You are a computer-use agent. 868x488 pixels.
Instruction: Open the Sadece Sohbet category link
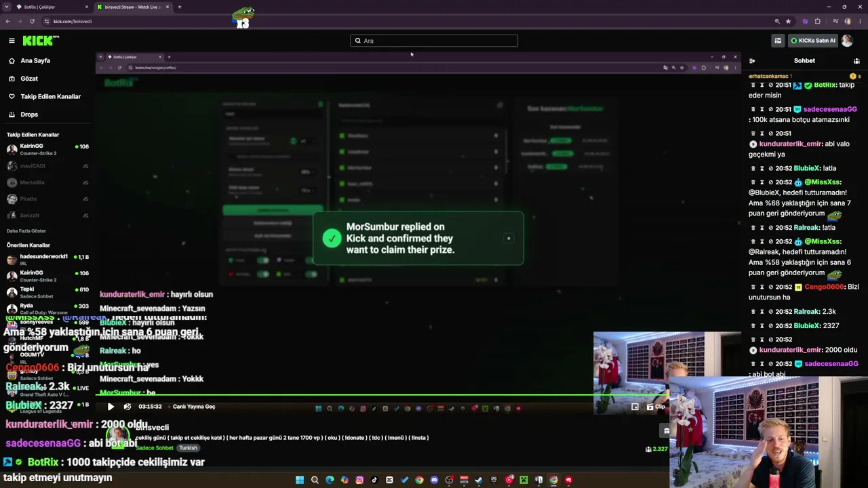(155, 448)
